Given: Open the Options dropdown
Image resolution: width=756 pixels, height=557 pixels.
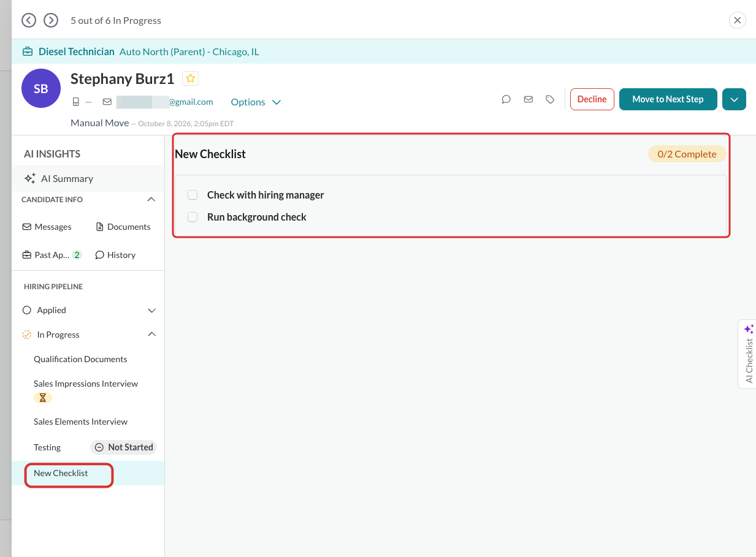Looking at the screenshot, I should tap(256, 102).
